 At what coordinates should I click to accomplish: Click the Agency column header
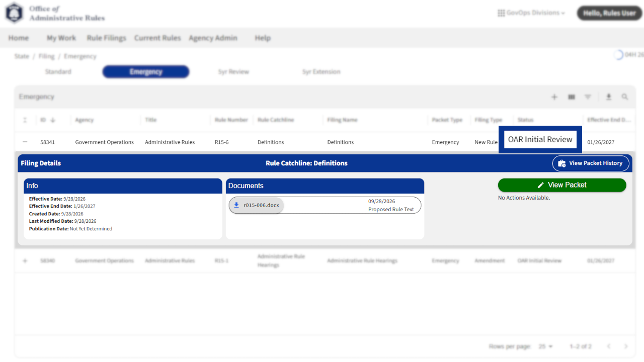pos(85,120)
